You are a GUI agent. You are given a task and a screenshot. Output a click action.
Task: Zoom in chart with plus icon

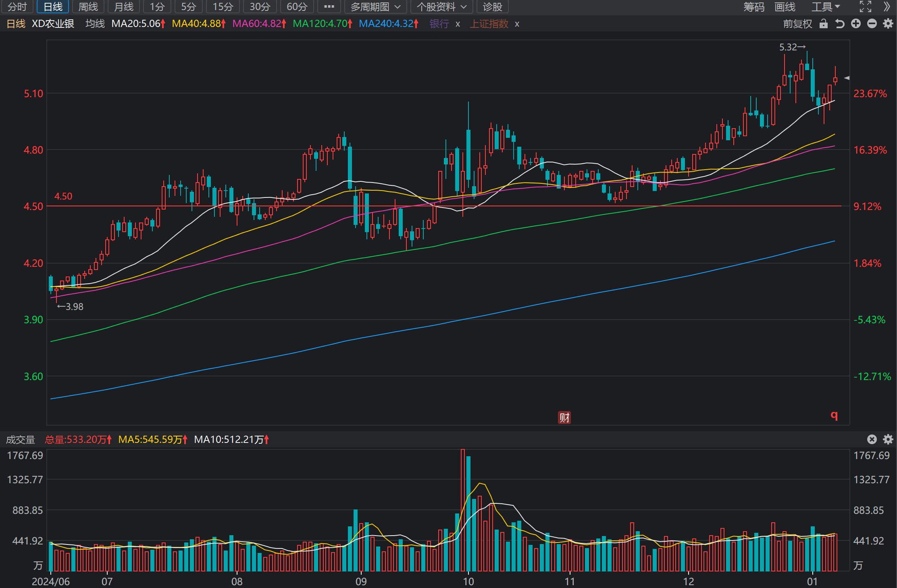(x=856, y=24)
